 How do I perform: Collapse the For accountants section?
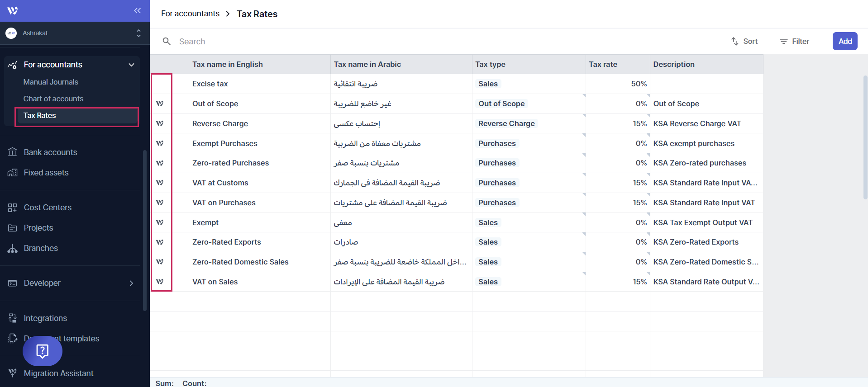tap(131, 65)
